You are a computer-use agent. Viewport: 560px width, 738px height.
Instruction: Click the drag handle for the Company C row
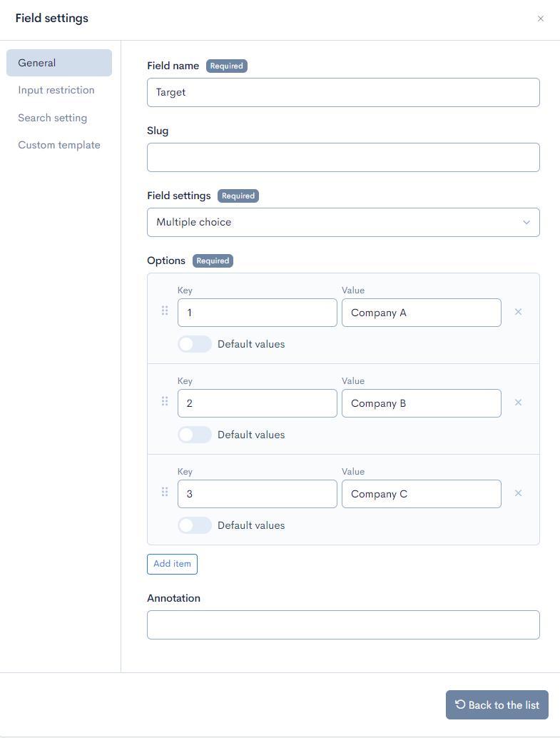tap(165, 492)
